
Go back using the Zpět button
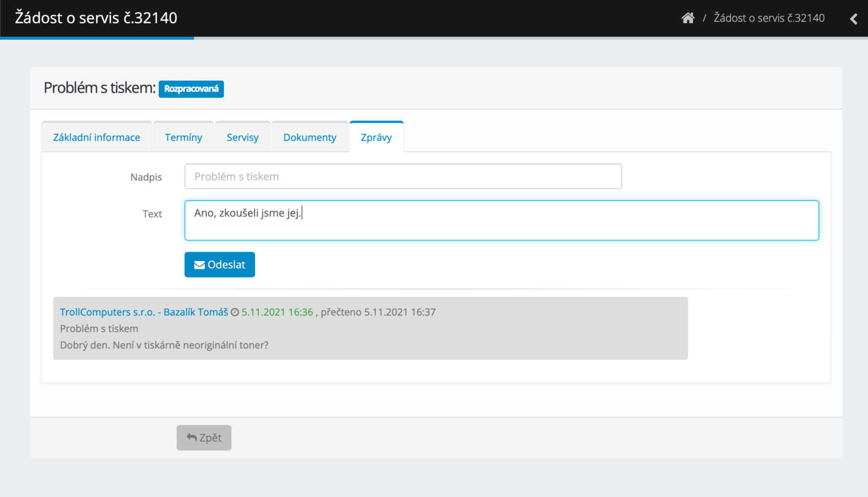click(x=204, y=438)
